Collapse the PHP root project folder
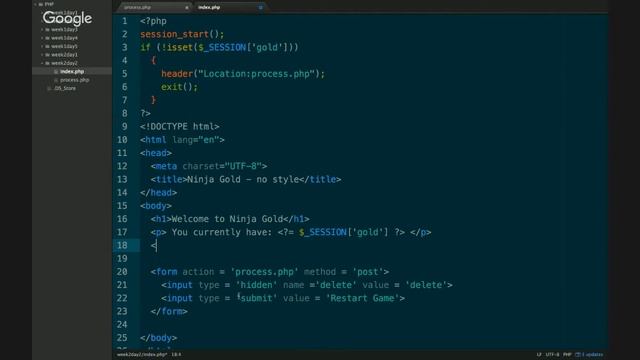 click(x=36, y=4)
